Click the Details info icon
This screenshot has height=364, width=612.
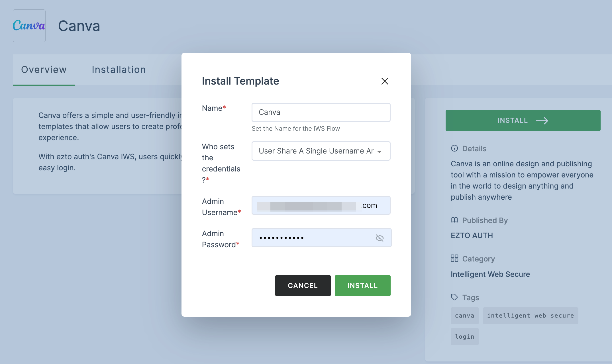pos(454,148)
